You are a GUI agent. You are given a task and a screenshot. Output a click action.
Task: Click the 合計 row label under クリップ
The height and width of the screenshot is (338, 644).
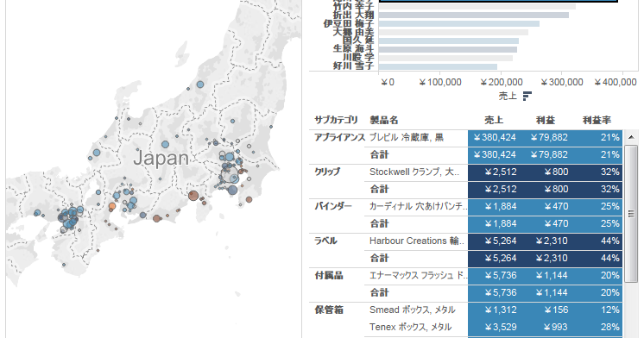click(x=379, y=189)
